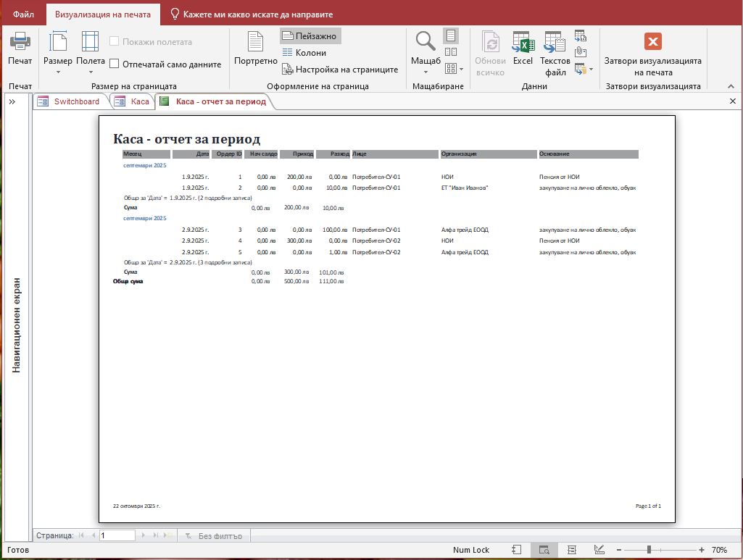Screen dimensions: 743x560
Task: Click the two pages view icon
Action: 451,52
